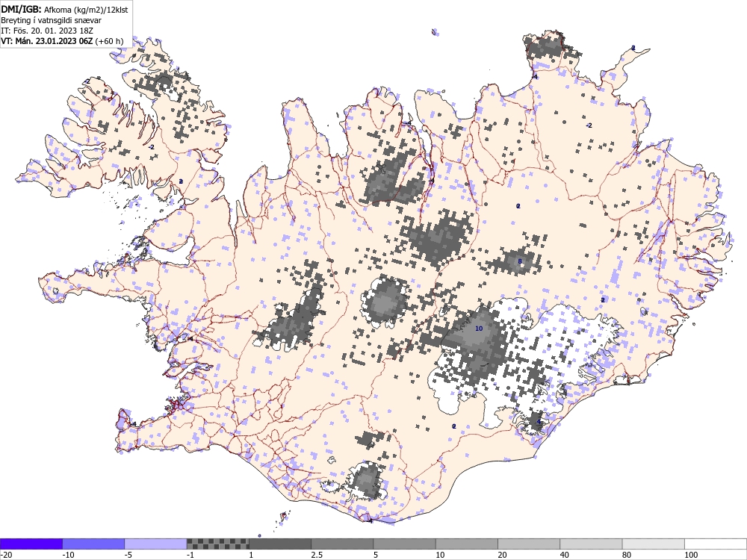Click the checkered -1 to 1 legend swatch
The width and height of the screenshot is (747, 560).
tap(217, 544)
